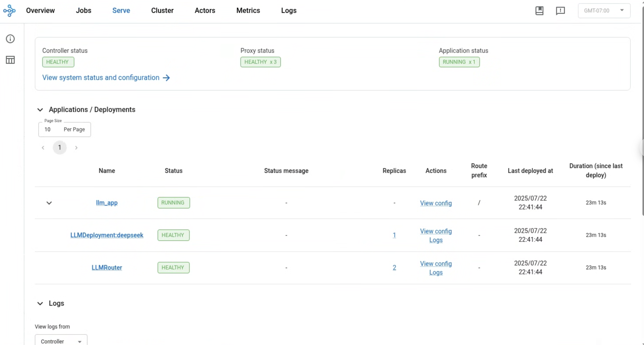Image resolution: width=644 pixels, height=345 pixels.
Task: Collapse the llm_app row chevron
Action: coord(49,203)
